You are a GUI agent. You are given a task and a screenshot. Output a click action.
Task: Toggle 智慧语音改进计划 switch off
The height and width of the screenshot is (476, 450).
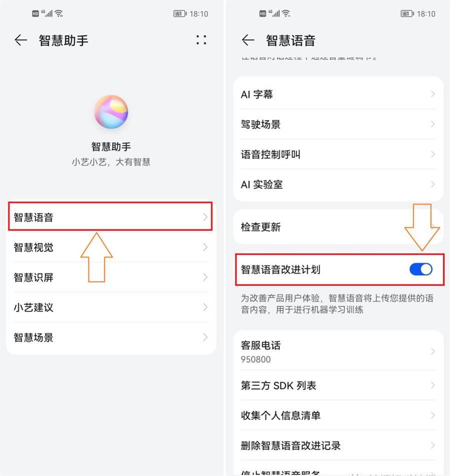click(421, 269)
